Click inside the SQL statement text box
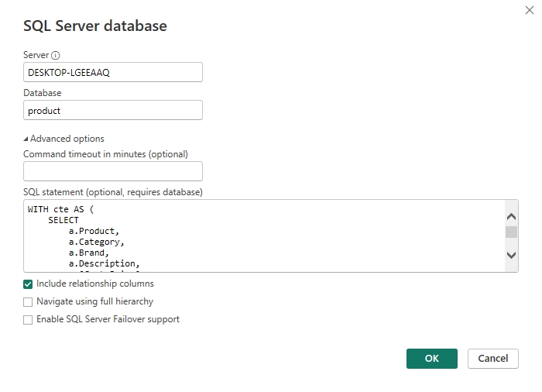542x392 pixels. 265,236
